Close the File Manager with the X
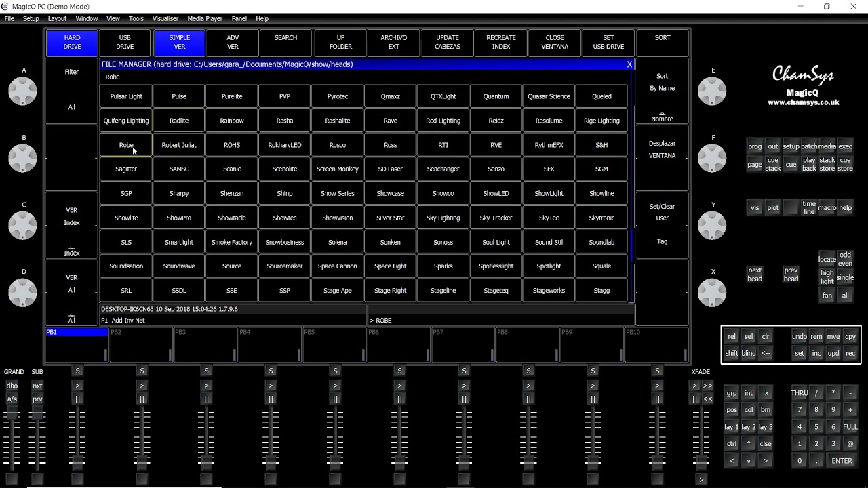The image size is (868, 488). click(x=629, y=64)
